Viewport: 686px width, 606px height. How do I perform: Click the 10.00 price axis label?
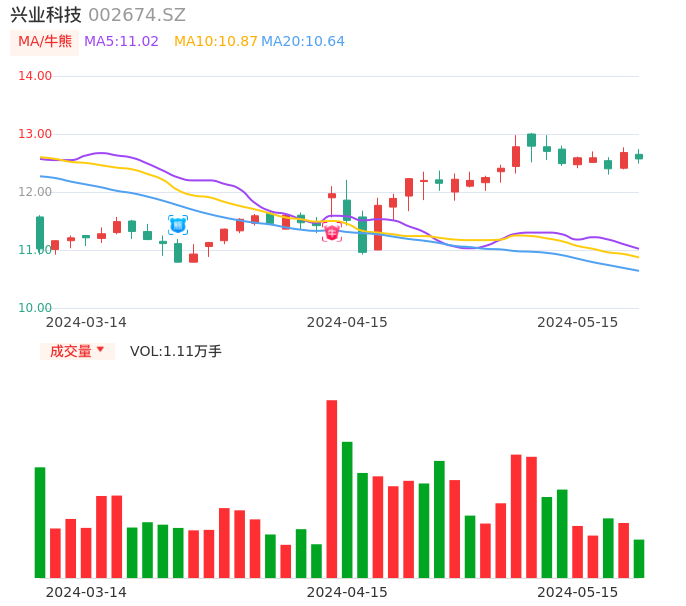(x=35, y=308)
